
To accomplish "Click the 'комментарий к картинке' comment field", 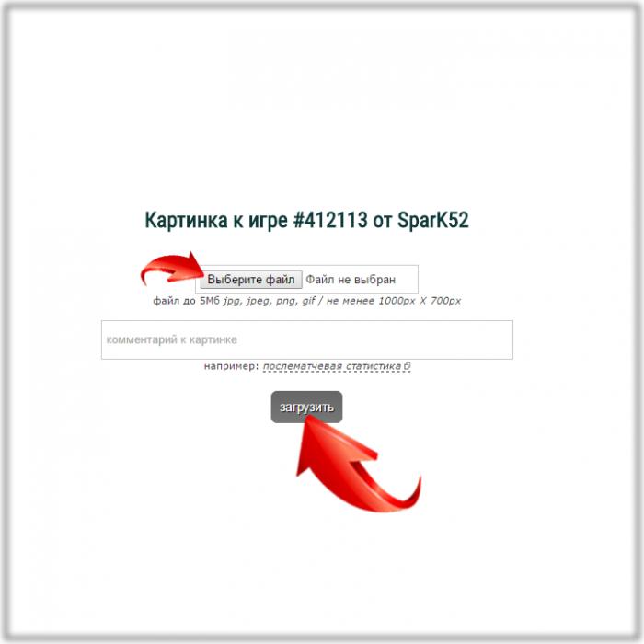I will point(306,339).
